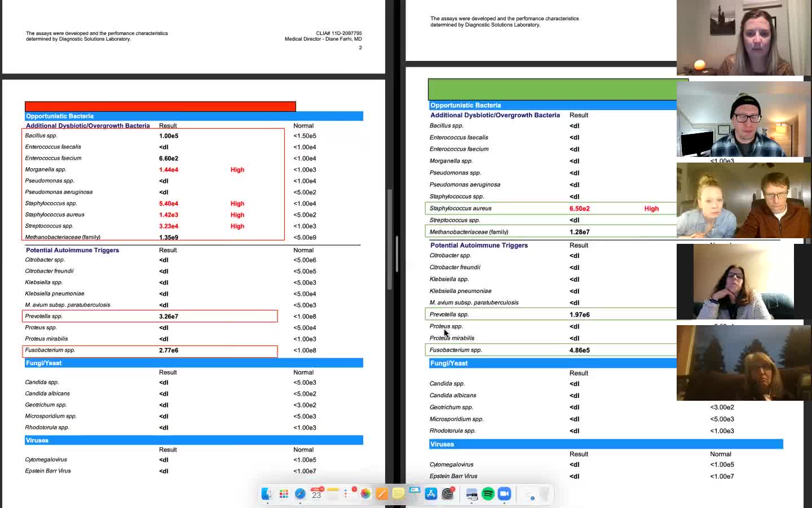Click High flag in right report
The height and width of the screenshot is (508, 812).
pyautogui.click(x=651, y=208)
